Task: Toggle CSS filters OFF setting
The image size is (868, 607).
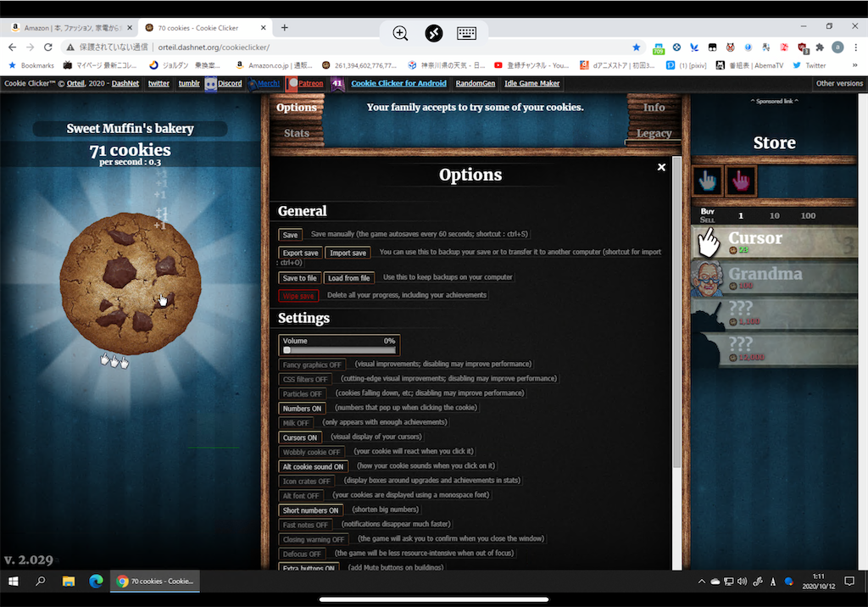Action: tap(305, 380)
